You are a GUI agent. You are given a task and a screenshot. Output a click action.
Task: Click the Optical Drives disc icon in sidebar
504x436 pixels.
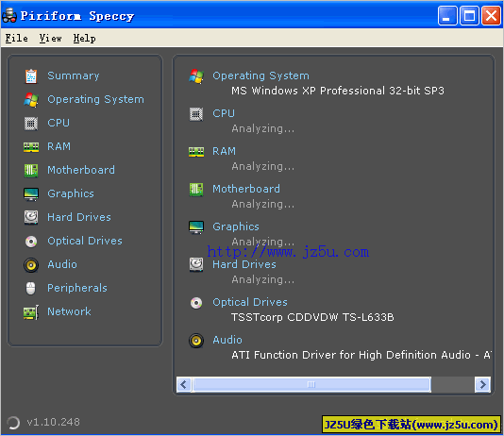pyautogui.click(x=31, y=242)
